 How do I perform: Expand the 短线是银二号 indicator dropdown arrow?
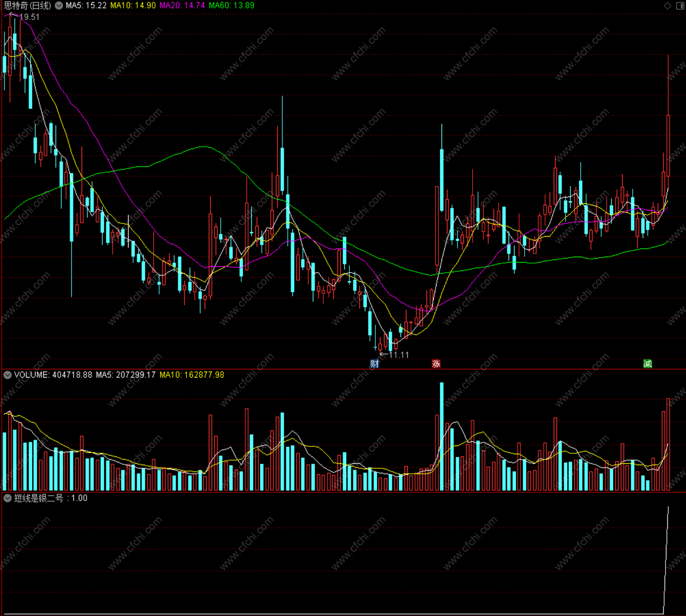tap(7, 498)
